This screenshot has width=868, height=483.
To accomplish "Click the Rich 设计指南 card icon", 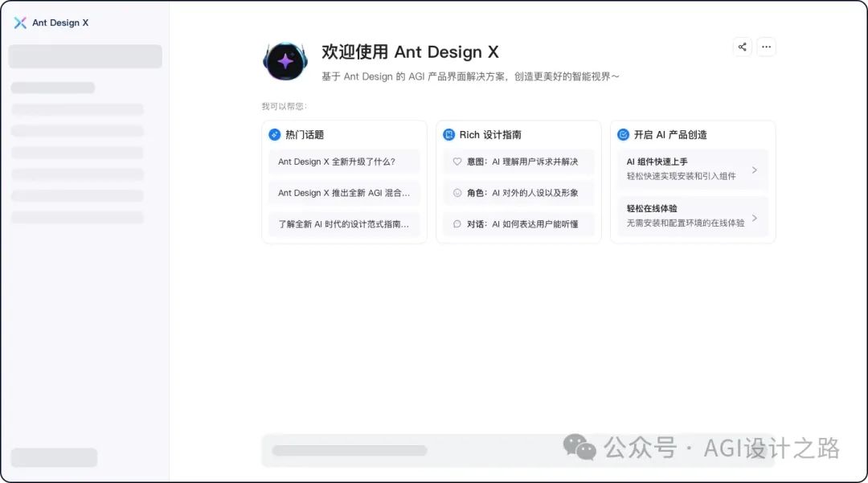I will point(449,134).
